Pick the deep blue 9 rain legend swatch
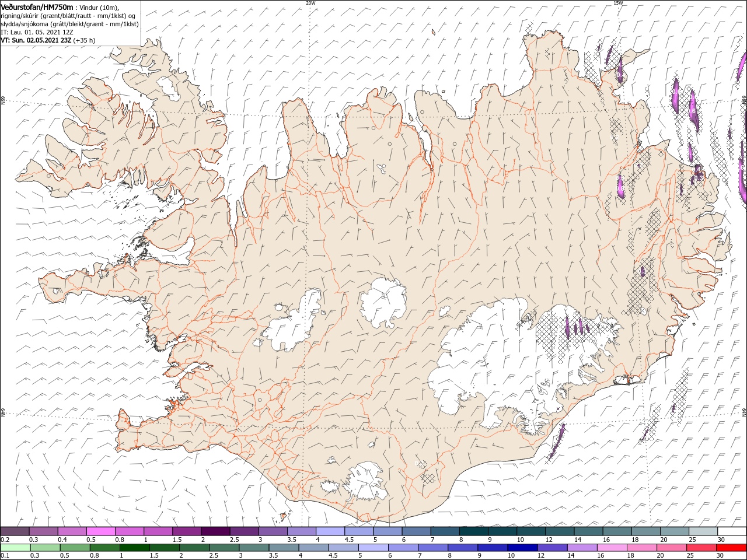Viewport: 747px width, 560px height. (x=492, y=548)
